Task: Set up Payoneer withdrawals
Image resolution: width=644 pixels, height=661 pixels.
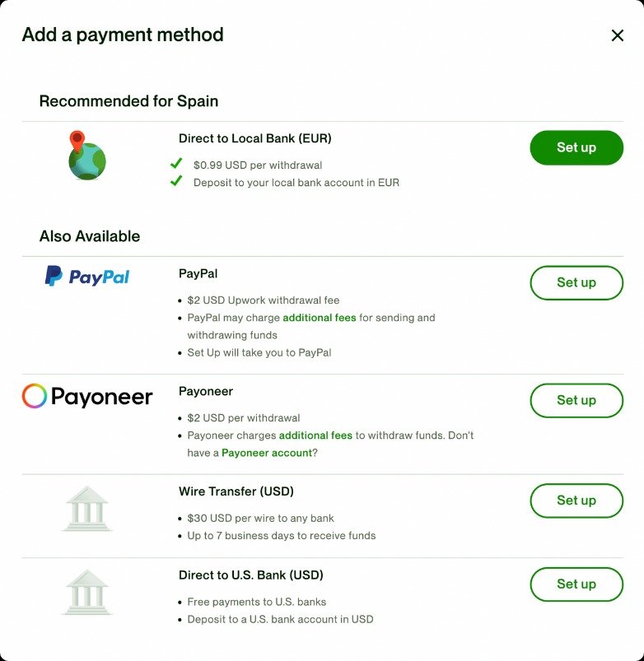Action: coord(576,401)
